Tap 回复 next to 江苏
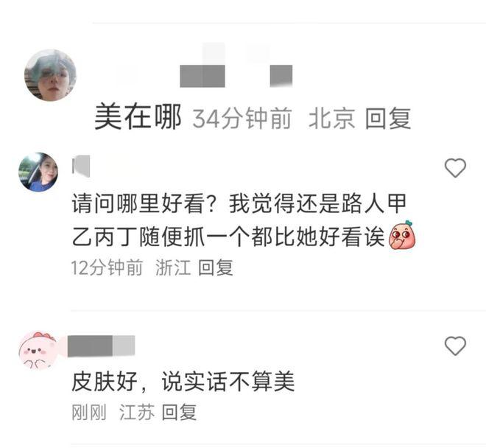 [180, 412]
